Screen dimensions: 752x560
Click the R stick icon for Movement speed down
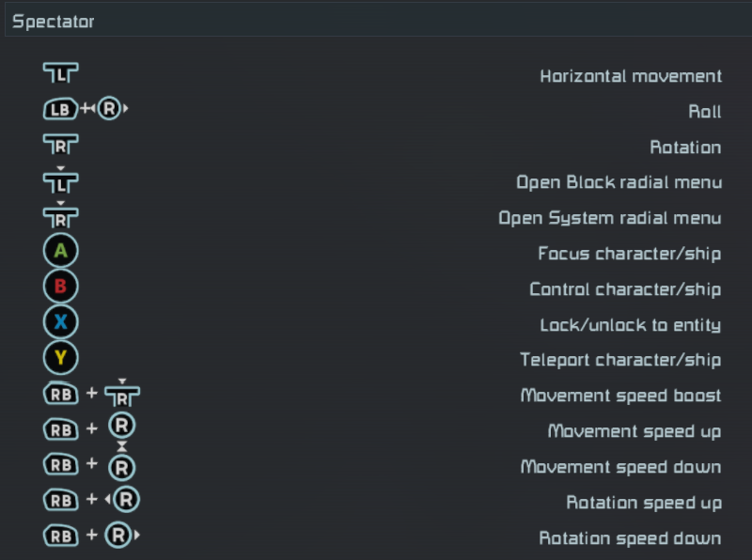121,466
